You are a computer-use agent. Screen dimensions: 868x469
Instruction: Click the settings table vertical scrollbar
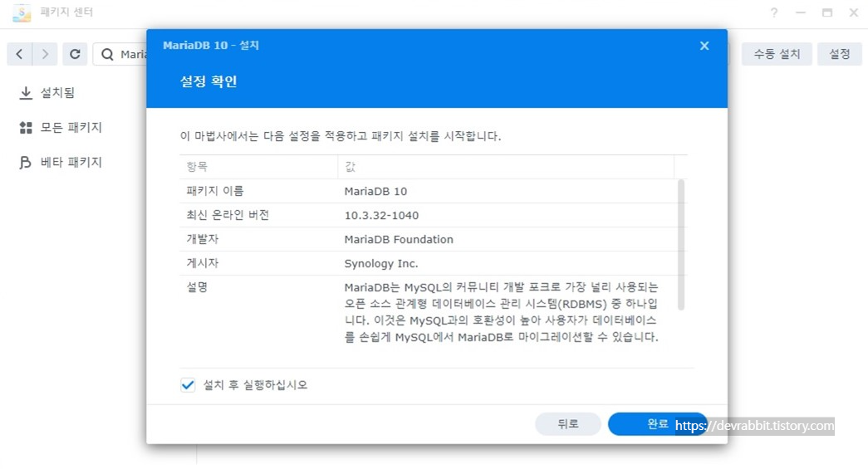[681, 244]
